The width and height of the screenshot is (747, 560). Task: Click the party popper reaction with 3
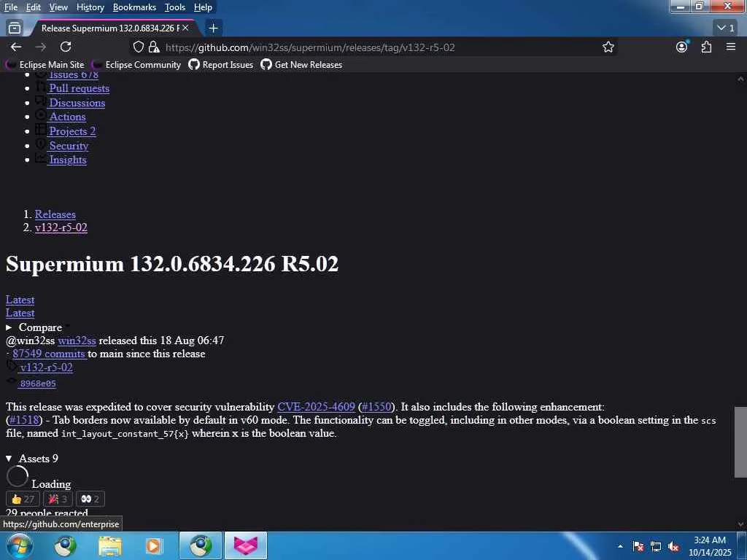coord(58,499)
